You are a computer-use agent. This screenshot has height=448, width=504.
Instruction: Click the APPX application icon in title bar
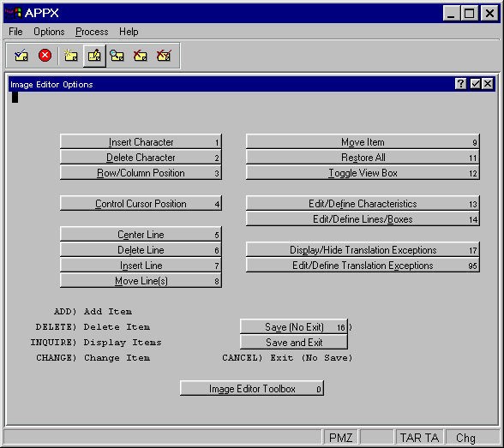(x=13, y=13)
